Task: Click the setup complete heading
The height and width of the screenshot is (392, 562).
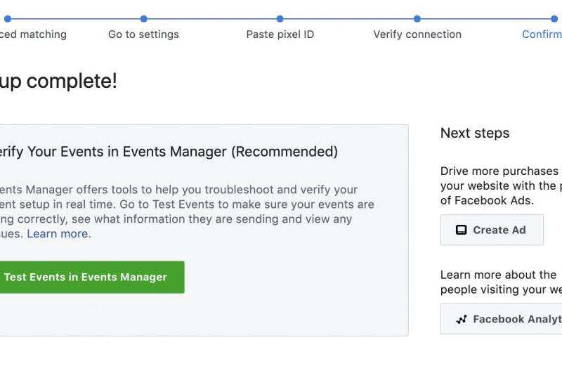Action: pos(58,81)
